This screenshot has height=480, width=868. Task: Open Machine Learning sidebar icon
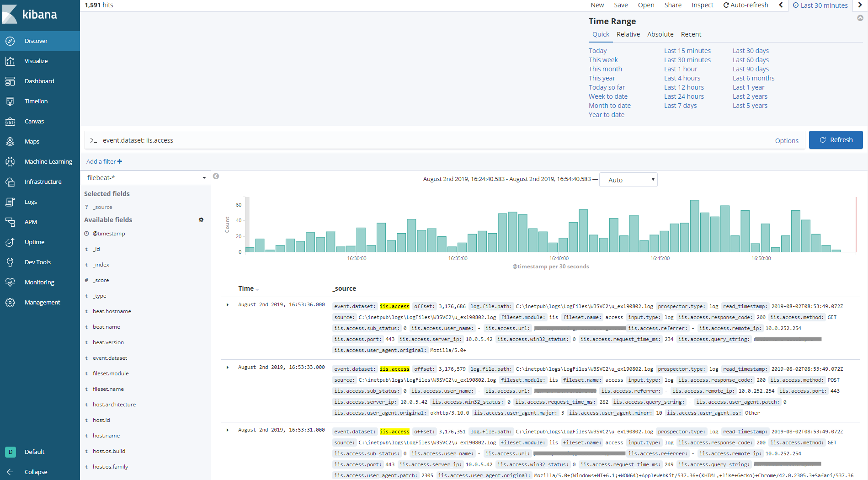(10, 162)
